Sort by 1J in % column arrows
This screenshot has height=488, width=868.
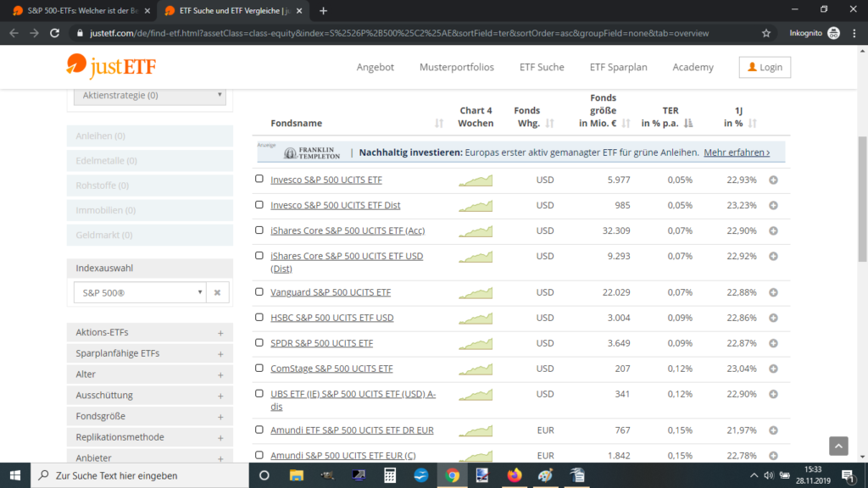tap(753, 123)
